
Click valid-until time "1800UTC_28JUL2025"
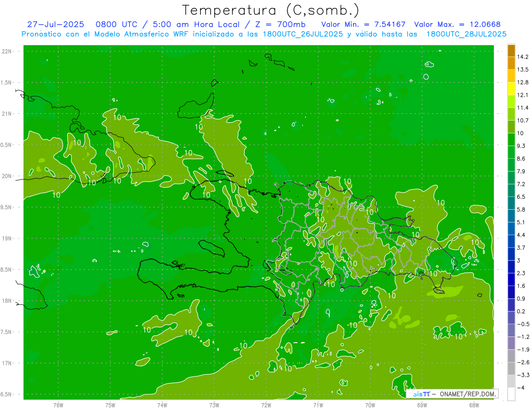point(466,34)
